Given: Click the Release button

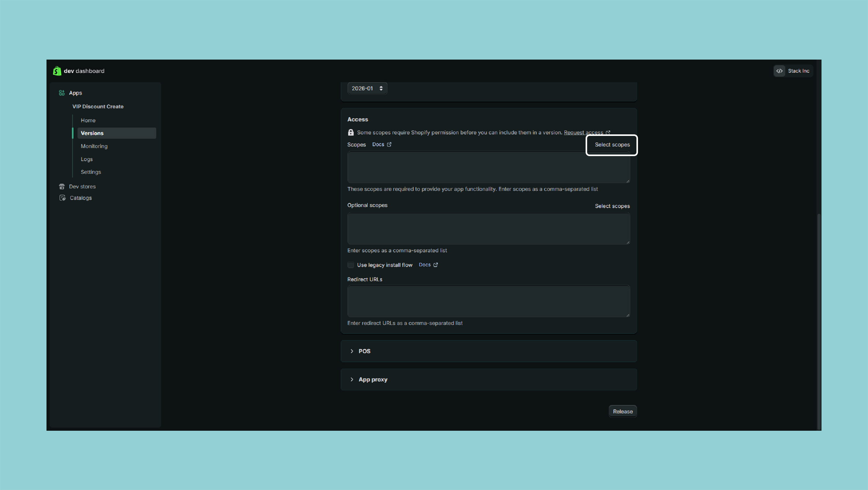Looking at the screenshot, I should (622, 411).
